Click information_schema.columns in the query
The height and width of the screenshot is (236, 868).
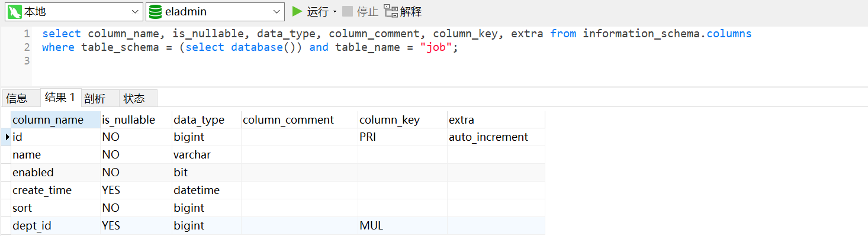coord(667,34)
